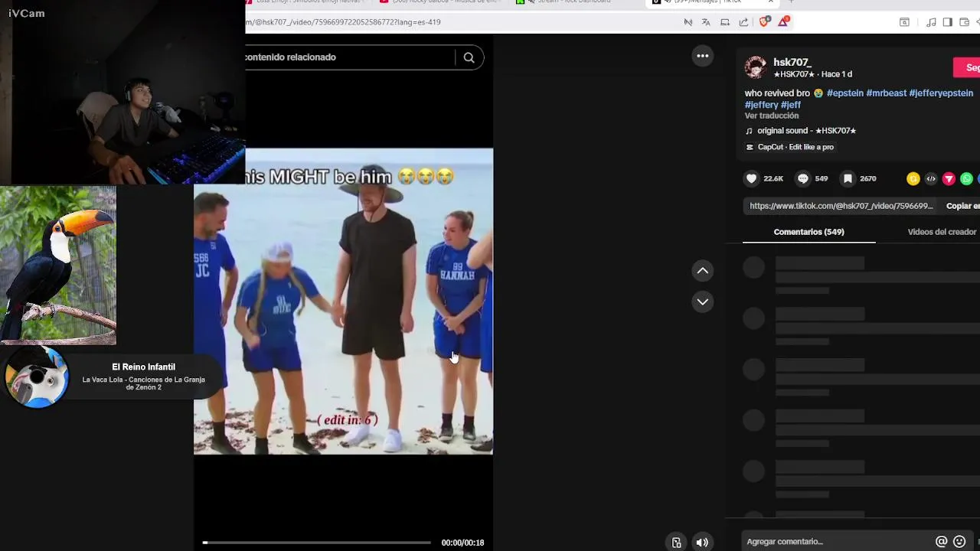
Task: Click the 2670 saves count
Action: (x=867, y=178)
